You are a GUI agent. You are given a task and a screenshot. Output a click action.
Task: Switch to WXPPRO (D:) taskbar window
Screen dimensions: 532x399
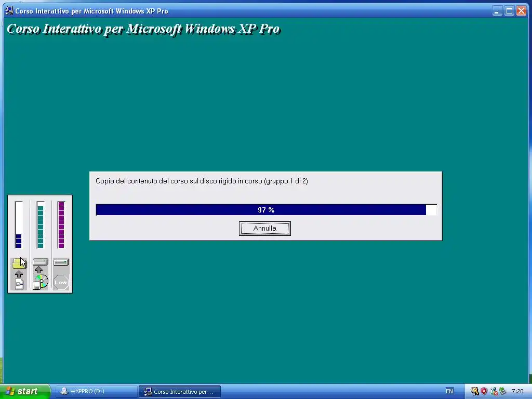coord(96,391)
